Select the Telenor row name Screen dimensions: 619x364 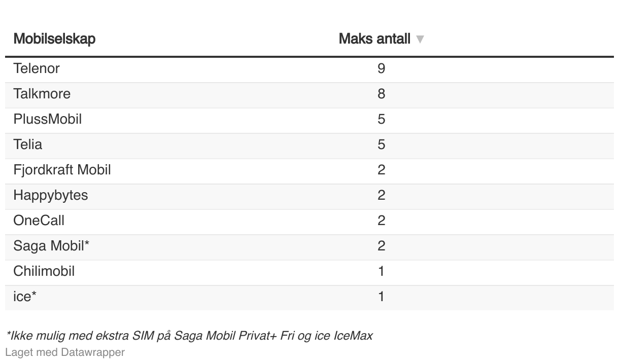(x=37, y=68)
